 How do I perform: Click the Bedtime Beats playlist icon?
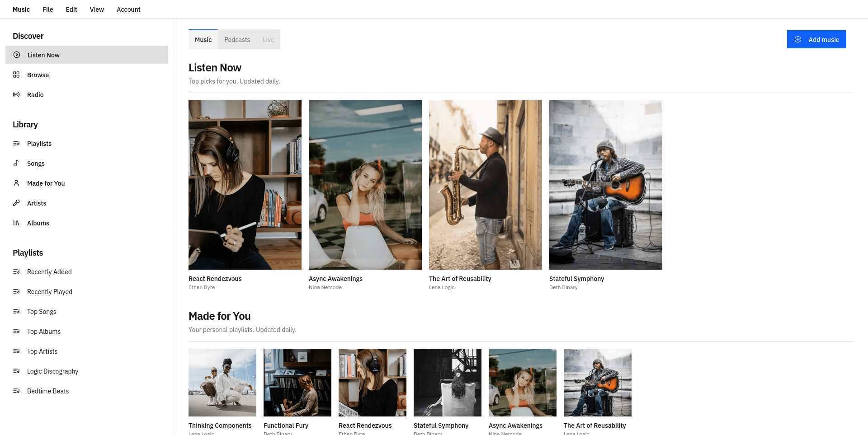pos(16,391)
